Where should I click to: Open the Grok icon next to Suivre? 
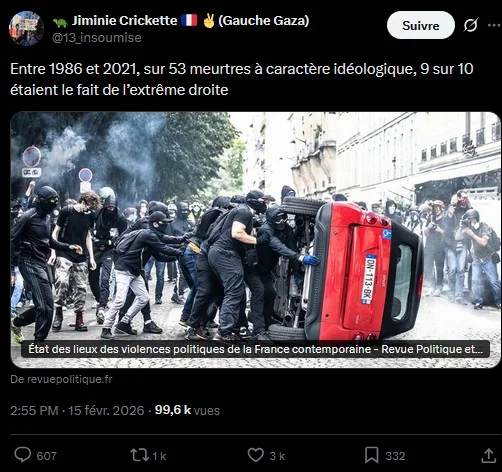click(471, 25)
